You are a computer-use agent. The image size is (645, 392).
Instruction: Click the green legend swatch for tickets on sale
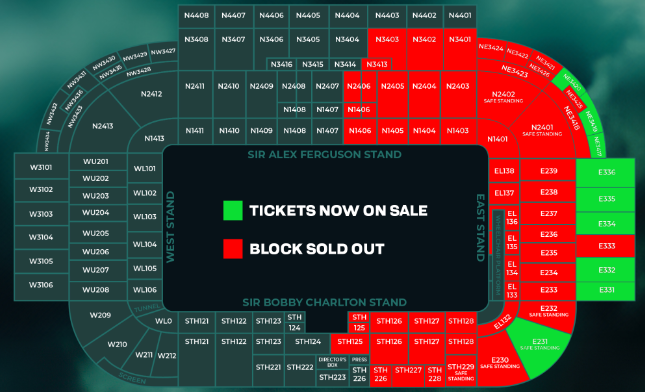point(232,210)
